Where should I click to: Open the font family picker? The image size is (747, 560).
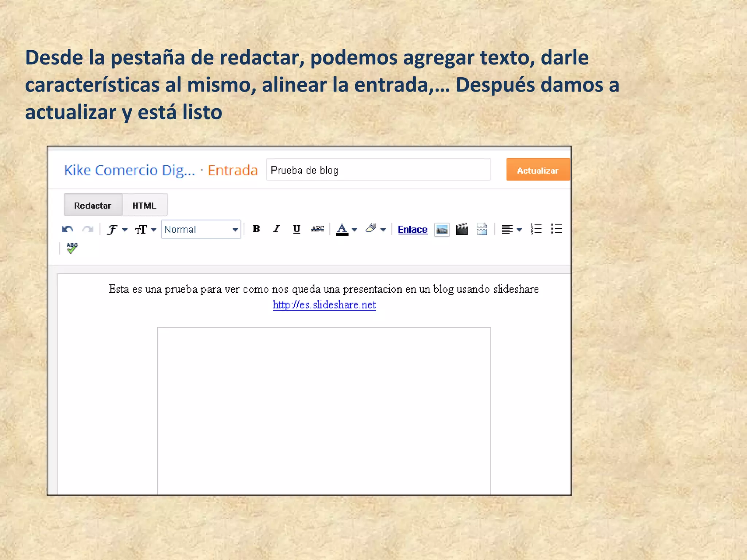[117, 229]
